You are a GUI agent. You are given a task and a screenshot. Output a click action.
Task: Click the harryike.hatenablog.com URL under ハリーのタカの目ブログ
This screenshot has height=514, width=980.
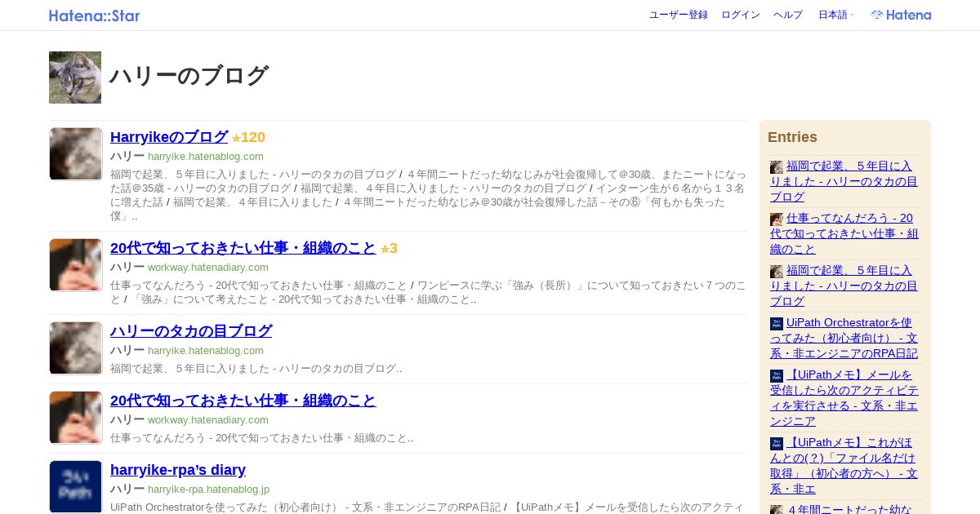click(206, 351)
